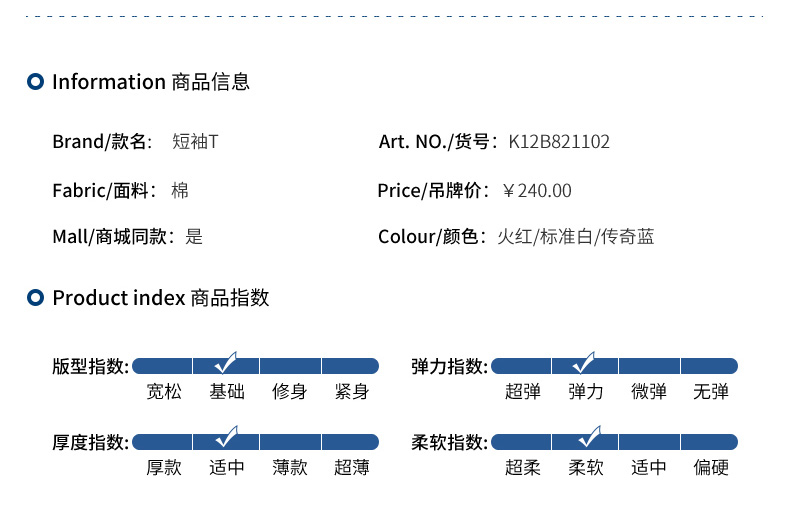The height and width of the screenshot is (510, 790).
Task: Click the checkmark on 弹力指数 bar
Action: (584, 362)
